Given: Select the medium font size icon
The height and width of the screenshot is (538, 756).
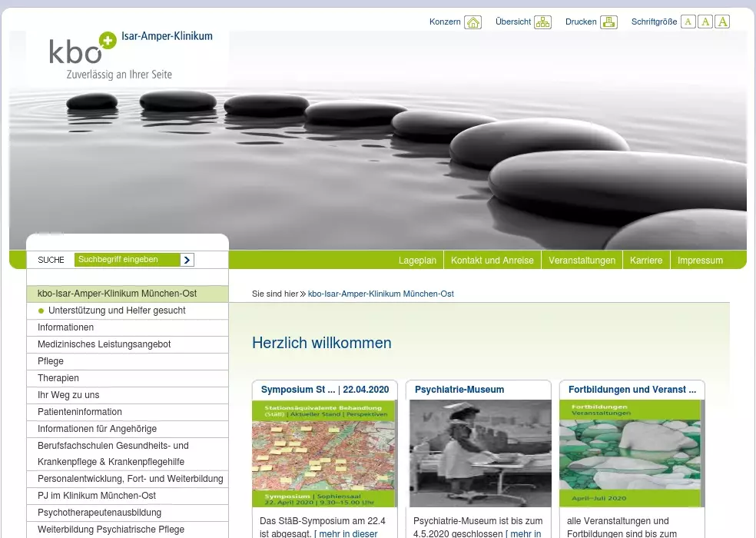Looking at the screenshot, I should click(705, 22).
